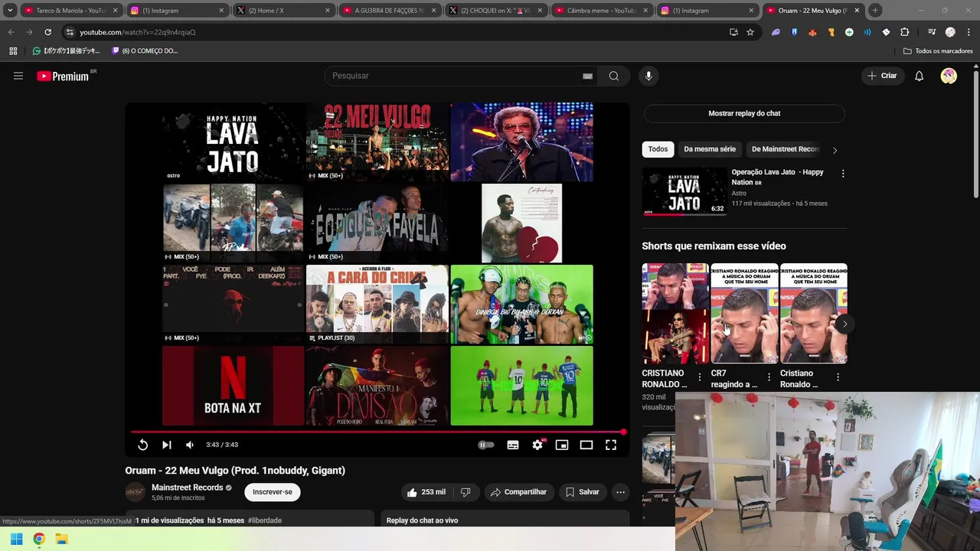
Task: Open options for Cristiano Ronaldo third short
Action: click(838, 377)
